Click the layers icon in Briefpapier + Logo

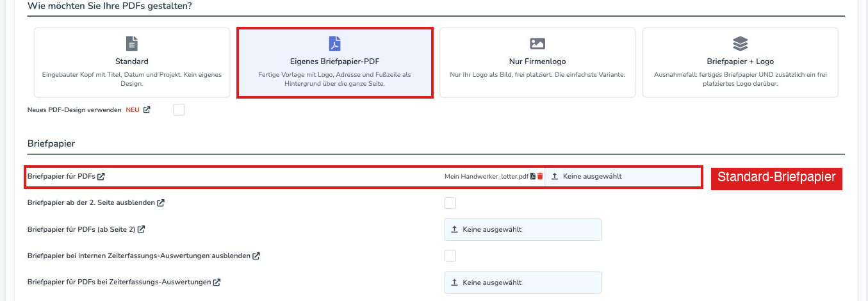tap(741, 44)
